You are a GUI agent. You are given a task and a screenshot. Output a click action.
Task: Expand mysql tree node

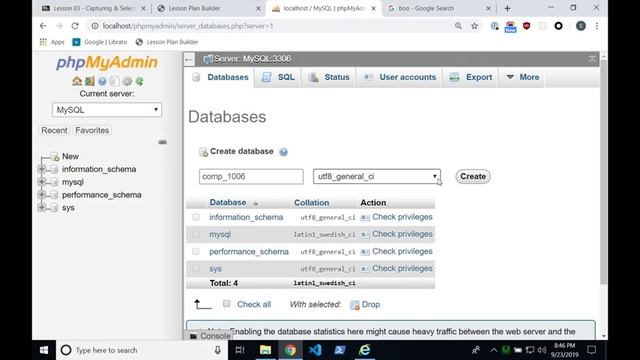pos(42,182)
